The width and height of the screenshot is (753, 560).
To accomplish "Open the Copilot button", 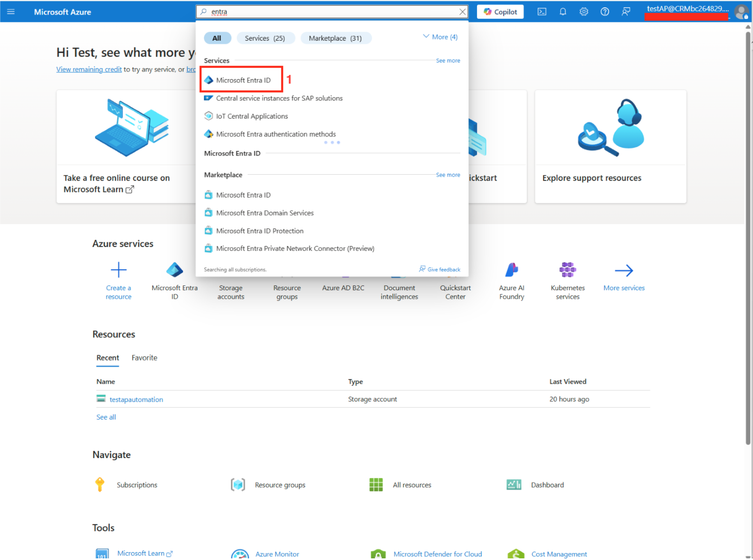I will coord(500,12).
